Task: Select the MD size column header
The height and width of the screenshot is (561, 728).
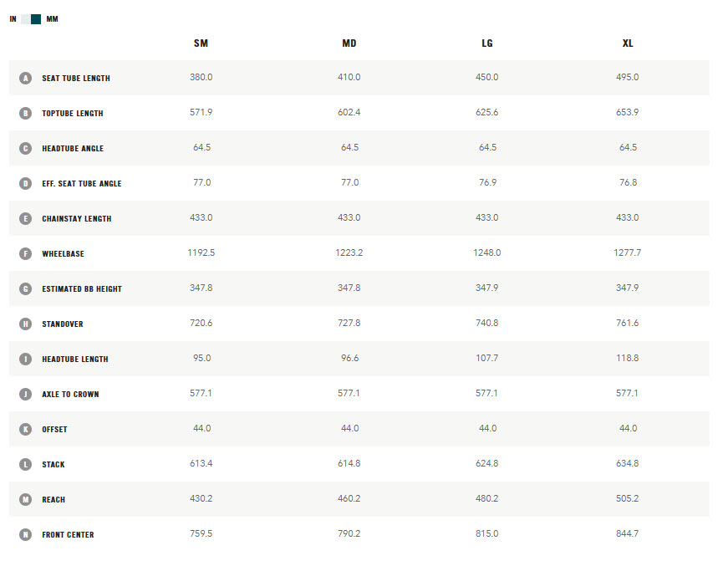Action: tap(349, 43)
